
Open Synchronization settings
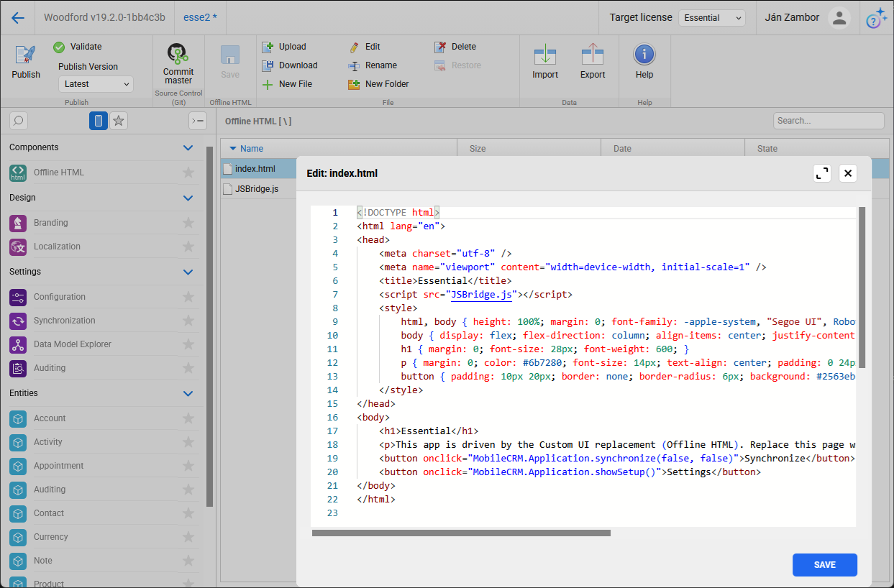tap(65, 321)
